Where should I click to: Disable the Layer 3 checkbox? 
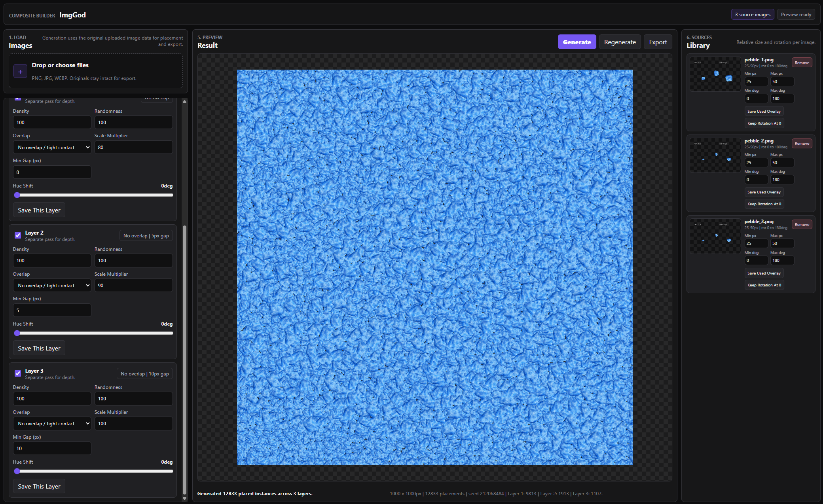18,373
